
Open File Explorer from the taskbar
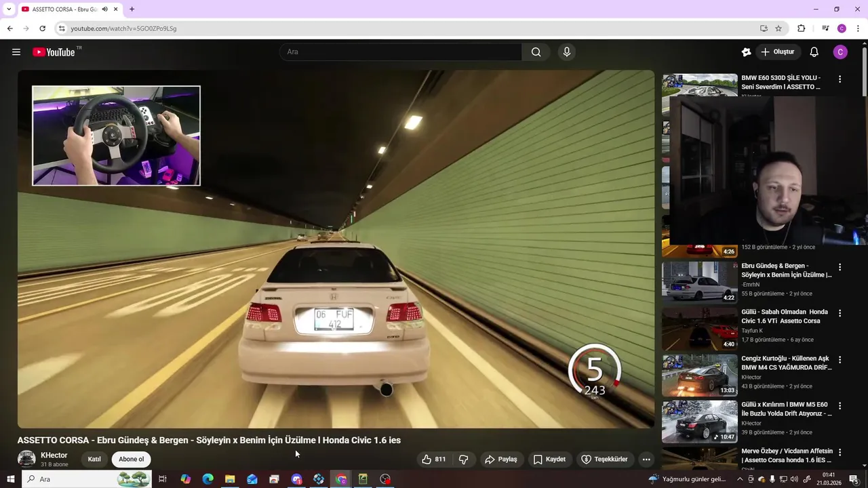pos(230,479)
